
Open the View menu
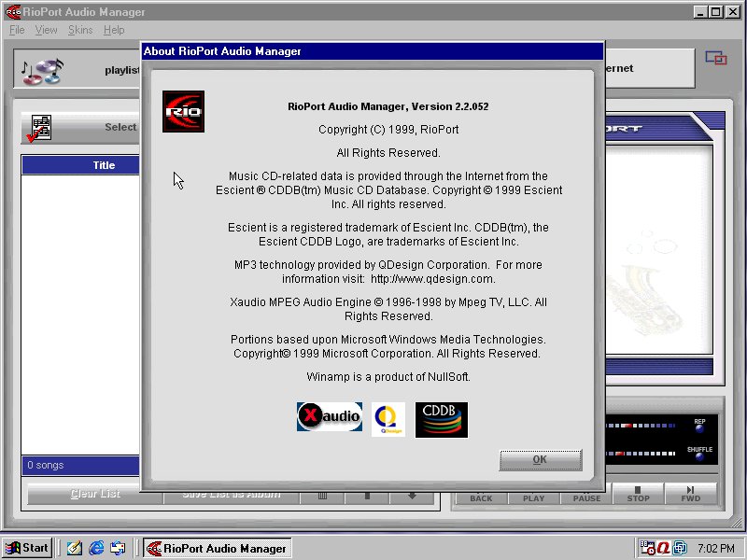[46, 30]
